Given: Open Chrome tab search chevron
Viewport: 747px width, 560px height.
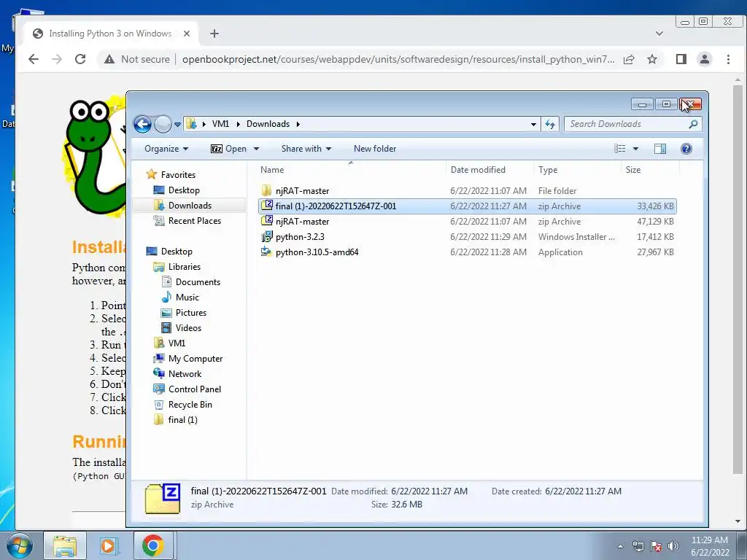Looking at the screenshot, I should pyautogui.click(x=659, y=34).
